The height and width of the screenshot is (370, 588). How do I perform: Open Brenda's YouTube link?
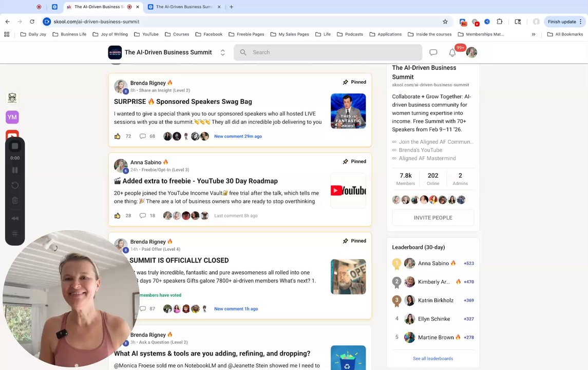tap(421, 150)
